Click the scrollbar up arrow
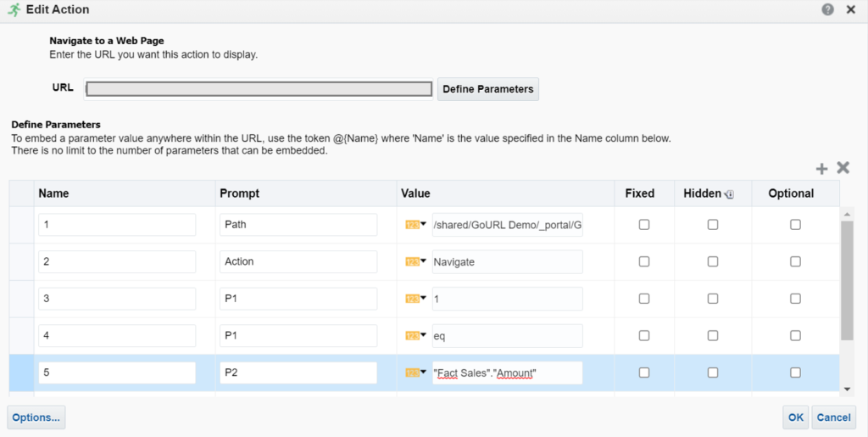 (x=847, y=213)
